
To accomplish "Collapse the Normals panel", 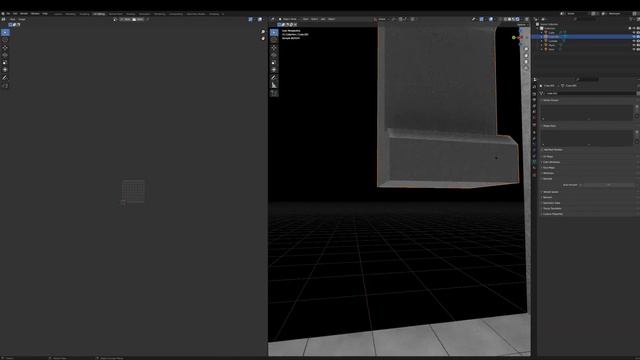I will click(x=547, y=179).
